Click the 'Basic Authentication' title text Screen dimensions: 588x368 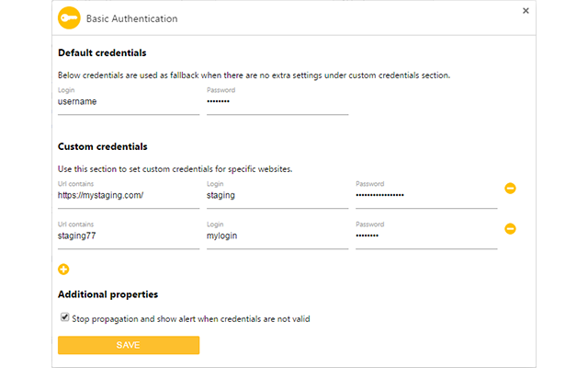tap(132, 18)
